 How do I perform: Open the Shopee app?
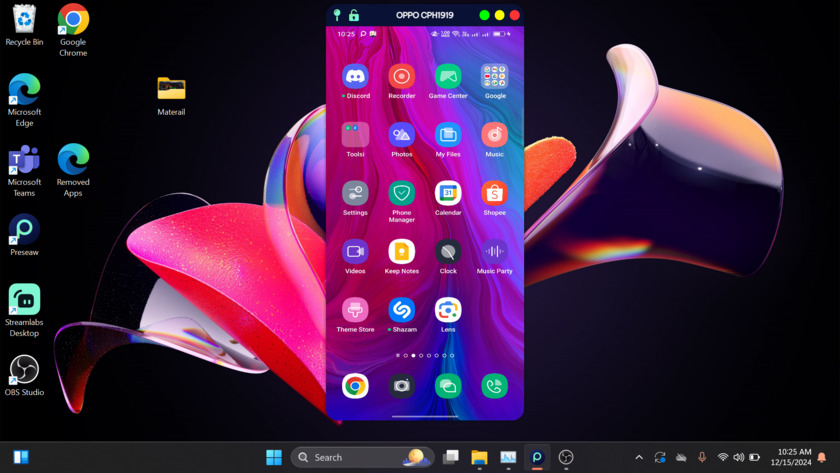(x=494, y=193)
